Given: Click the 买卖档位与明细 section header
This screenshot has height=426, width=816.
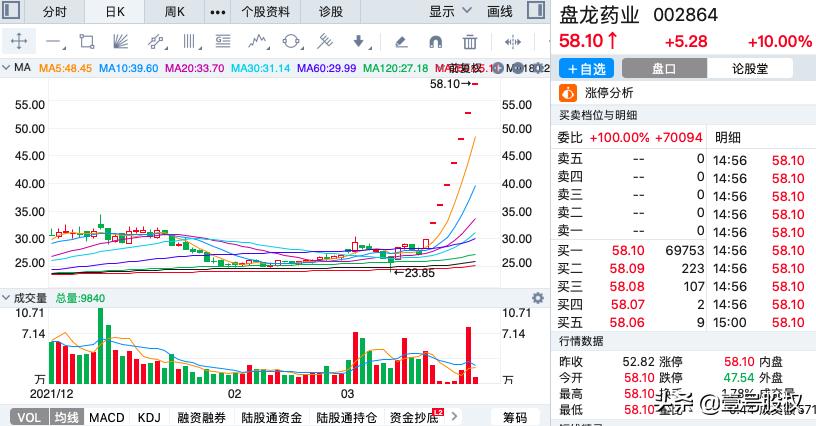Looking at the screenshot, I should click(598, 115).
